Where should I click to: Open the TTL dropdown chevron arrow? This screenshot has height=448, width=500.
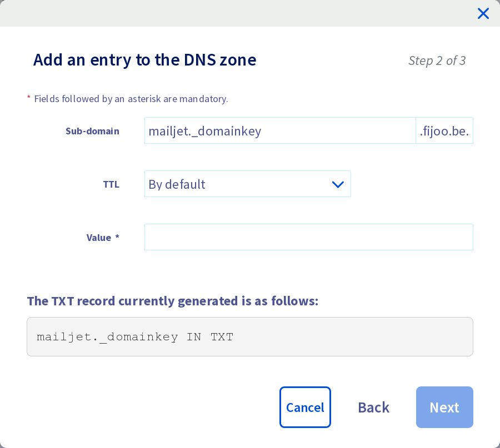click(338, 184)
